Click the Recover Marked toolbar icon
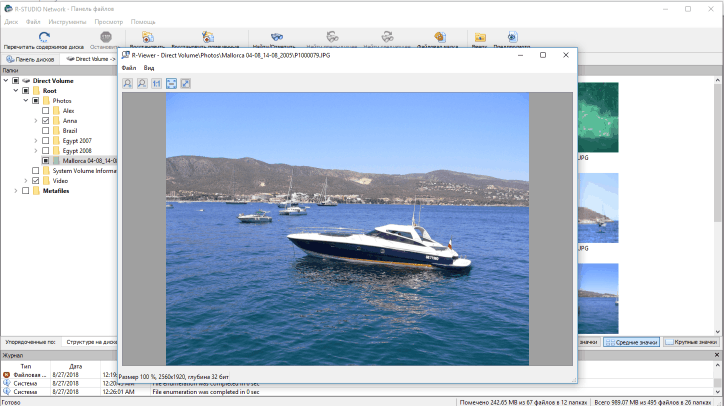The height and width of the screenshot is (406, 724). click(x=207, y=37)
